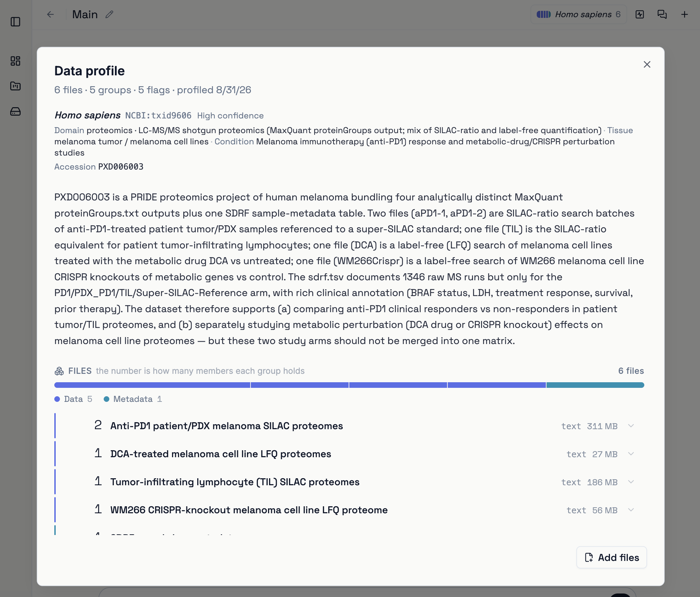This screenshot has width=700, height=597.
Task: Click the plus icon in top bar
Action: click(685, 14)
